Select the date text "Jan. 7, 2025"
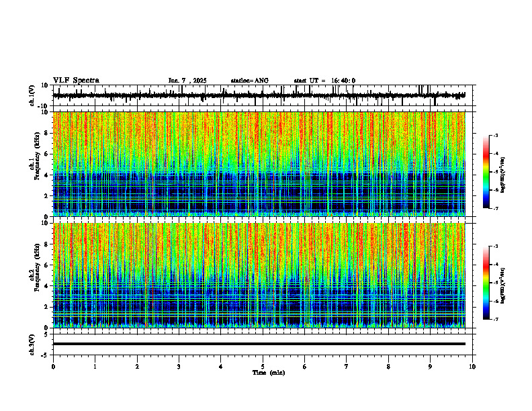The width and height of the screenshot is (532, 411). [x=187, y=81]
